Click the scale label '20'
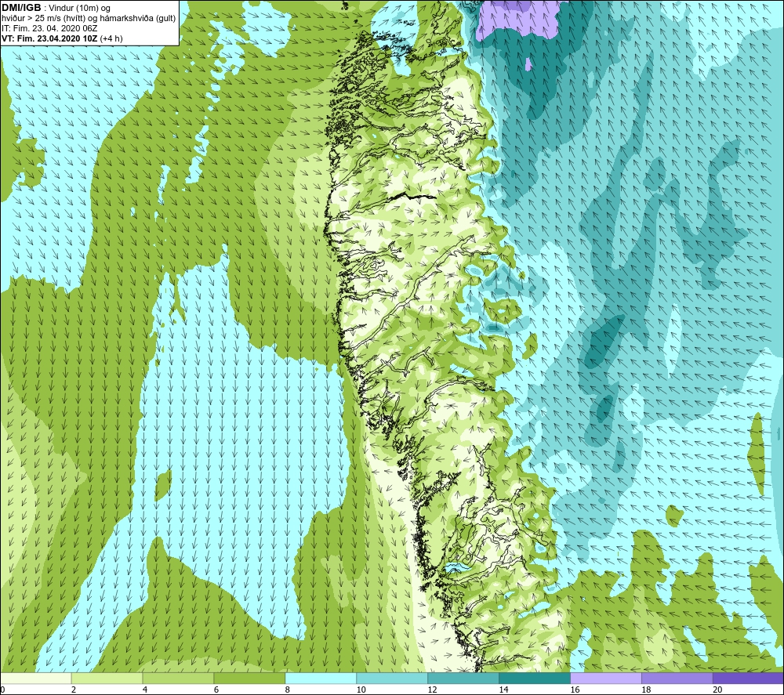Screen dimensions: 784x695 [x=717, y=690]
